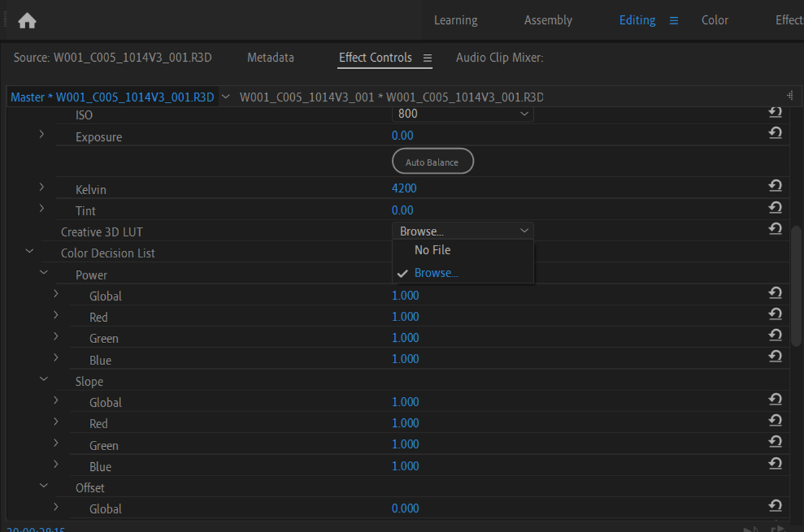
Task: Select the Effect Controls tab
Action: tap(375, 58)
